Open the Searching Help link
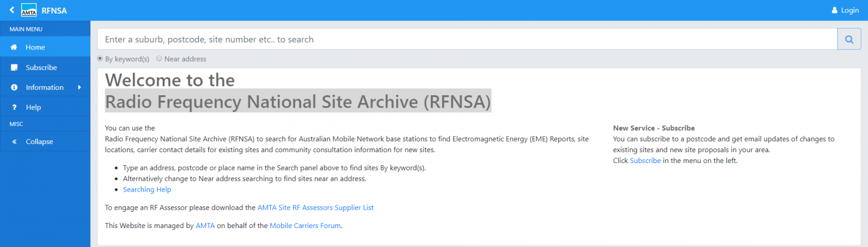 pos(147,190)
